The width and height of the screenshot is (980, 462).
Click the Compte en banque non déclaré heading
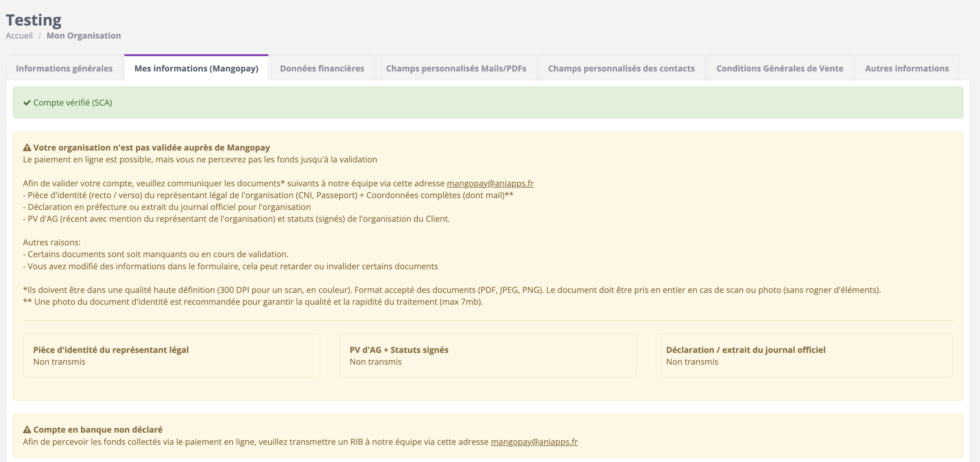tap(98, 430)
